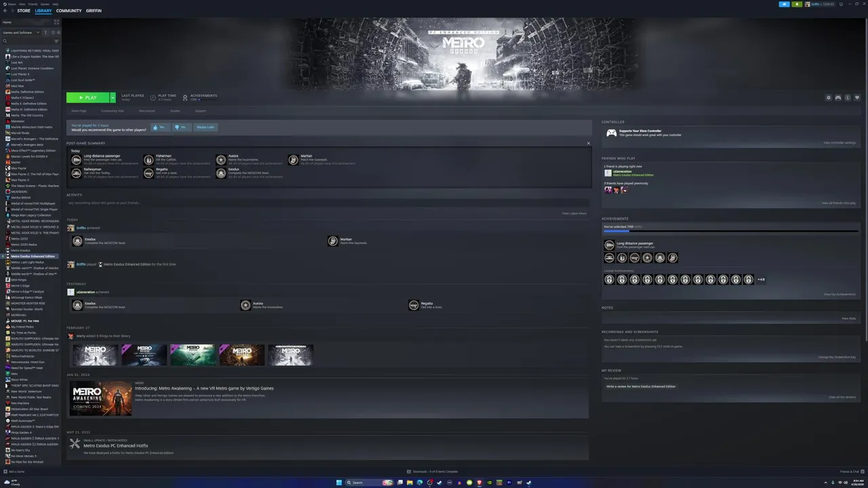Open game settings gear icon
The height and width of the screenshot is (488, 868).
point(828,98)
